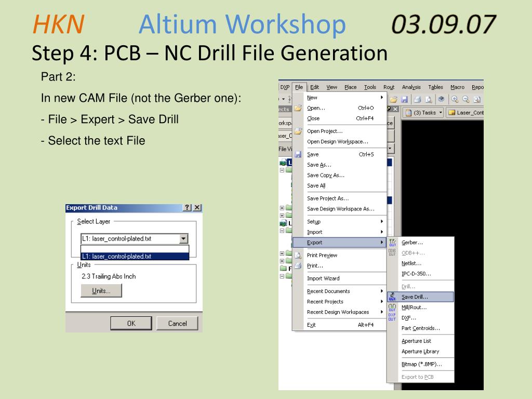Open the Tools menu
Viewport: 532px width, 399px height.
(x=370, y=87)
